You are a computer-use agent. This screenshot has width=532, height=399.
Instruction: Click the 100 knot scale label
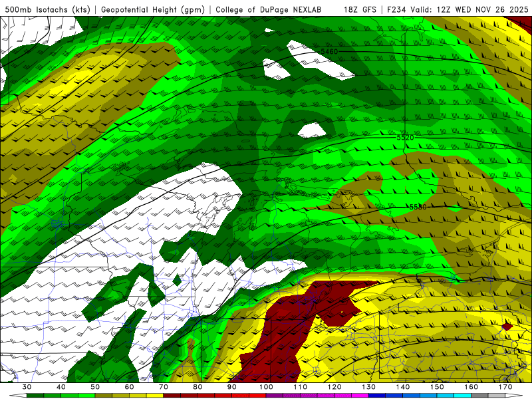click(267, 387)
